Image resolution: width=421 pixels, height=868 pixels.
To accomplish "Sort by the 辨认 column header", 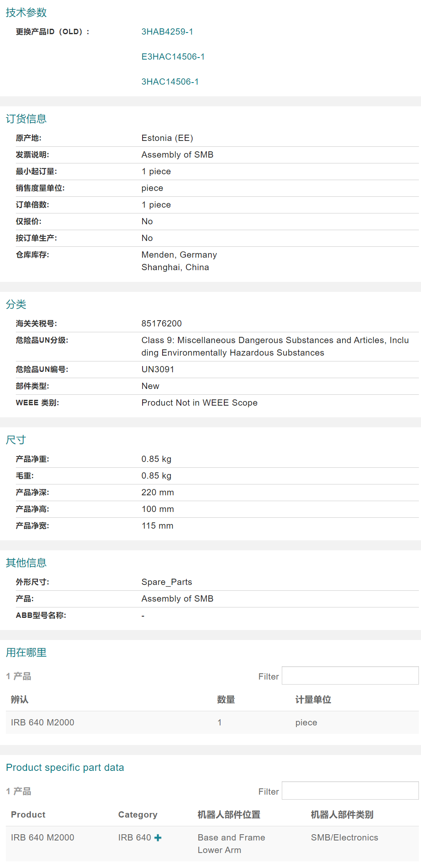I will coord(20,700).
